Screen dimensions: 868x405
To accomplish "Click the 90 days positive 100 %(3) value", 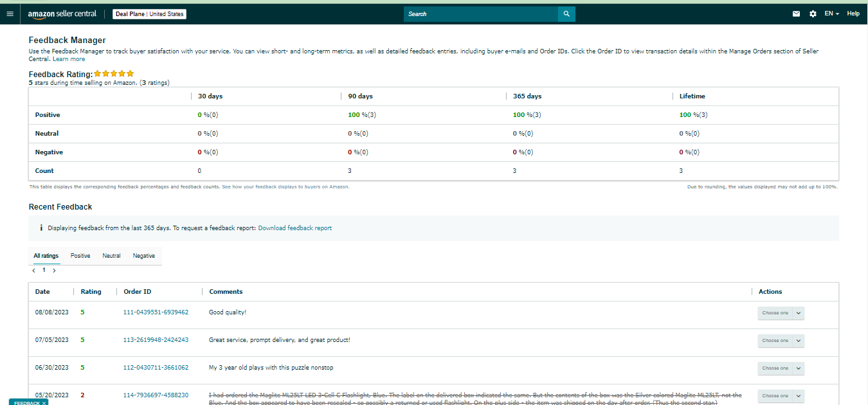I will pyautogui.click(x=362, y=115).
